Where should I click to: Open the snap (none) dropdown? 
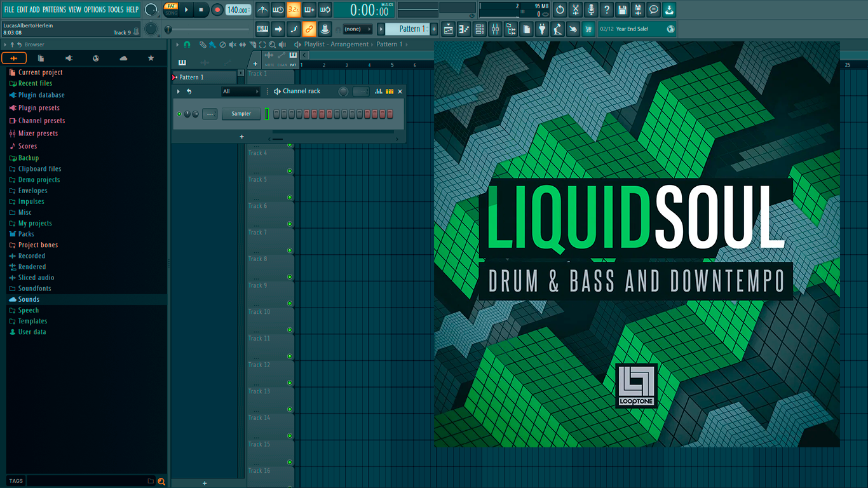click(358, 29)
